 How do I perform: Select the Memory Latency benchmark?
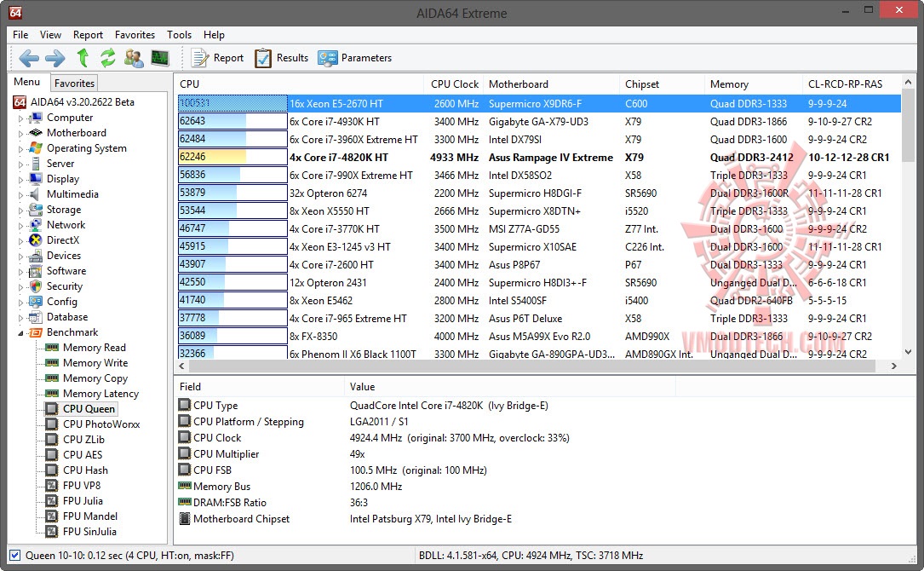100,394
